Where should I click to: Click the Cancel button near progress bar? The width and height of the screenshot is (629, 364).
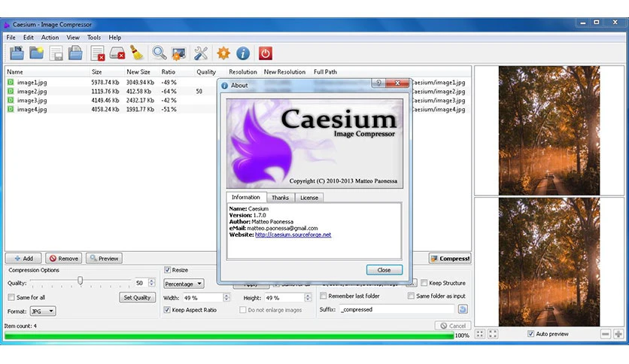452,326
